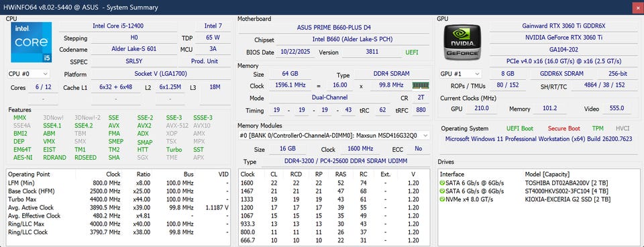Viewport: 644px width, 247px height.
Task: Click the KIOXIA-EXCERIA G2 SSD [2 TB] entry
Action: (x=568, y=199)
